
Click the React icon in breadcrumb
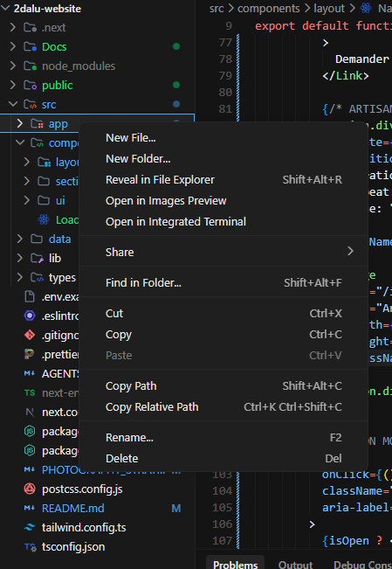[367, 8]
